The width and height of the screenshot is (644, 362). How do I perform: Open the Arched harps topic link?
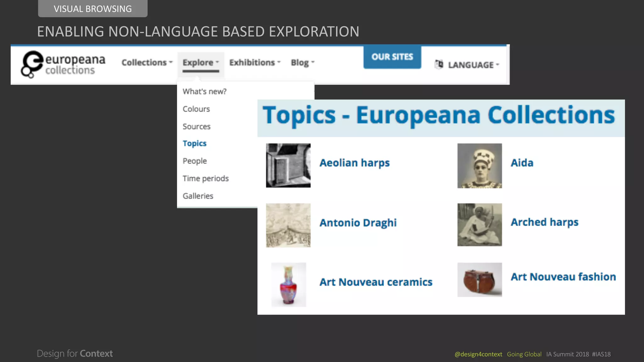(544, 222)
